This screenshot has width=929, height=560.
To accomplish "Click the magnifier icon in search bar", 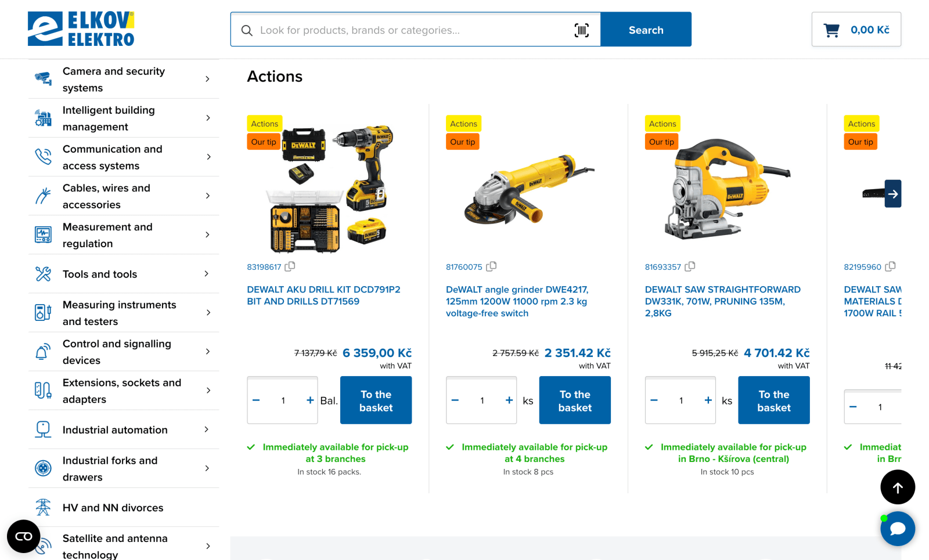I will coord(247,30).
